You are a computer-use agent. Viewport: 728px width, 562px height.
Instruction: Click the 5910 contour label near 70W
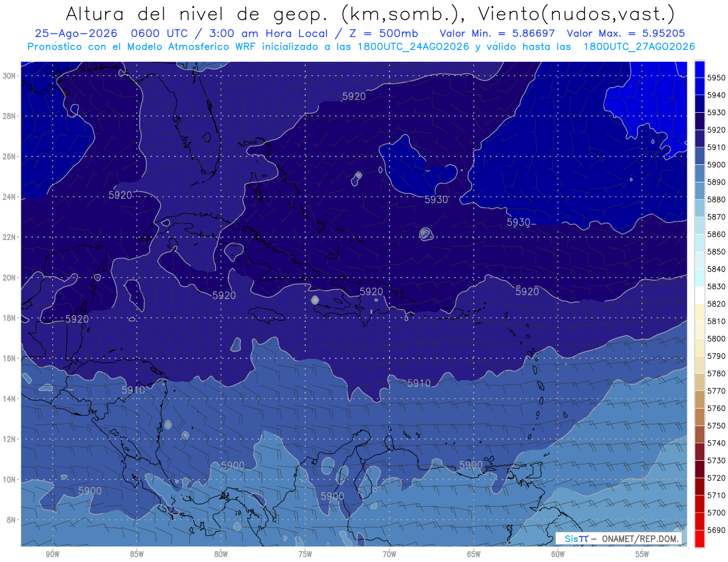(419, 383)
